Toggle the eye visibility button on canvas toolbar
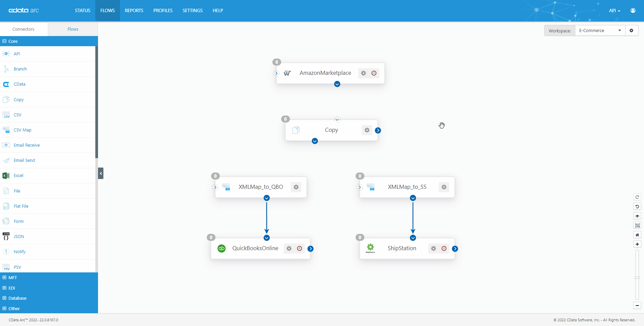 637,216
